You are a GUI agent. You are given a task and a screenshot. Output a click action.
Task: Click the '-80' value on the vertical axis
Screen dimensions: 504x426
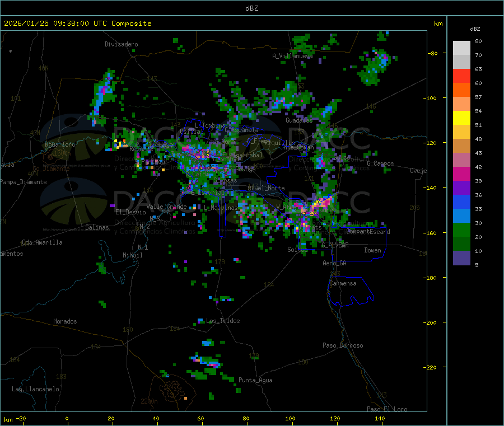(432, 53)
